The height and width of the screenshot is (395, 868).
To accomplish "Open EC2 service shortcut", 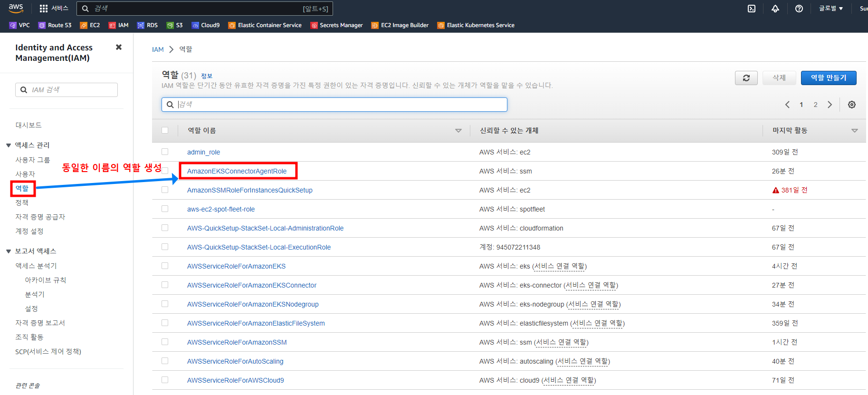I will pos(90,25).
